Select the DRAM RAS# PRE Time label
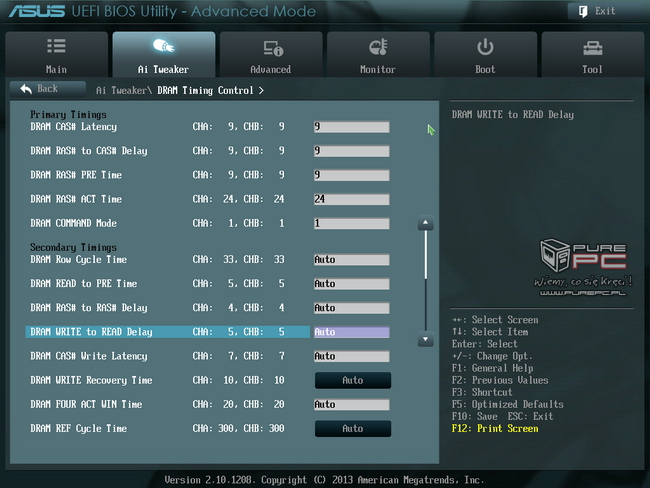Image resolution: width=650 pixels, height=488 pixels. coord(76,175)
